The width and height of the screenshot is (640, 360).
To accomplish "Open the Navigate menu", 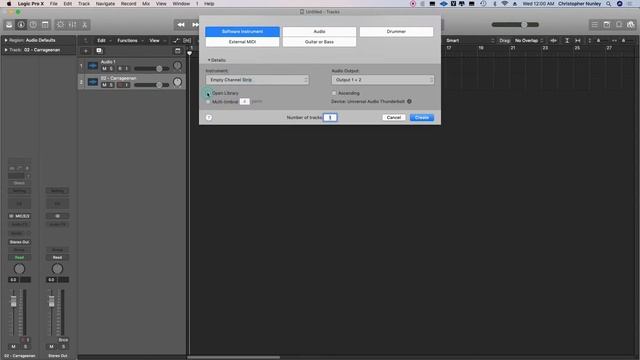I will [105, 4].
